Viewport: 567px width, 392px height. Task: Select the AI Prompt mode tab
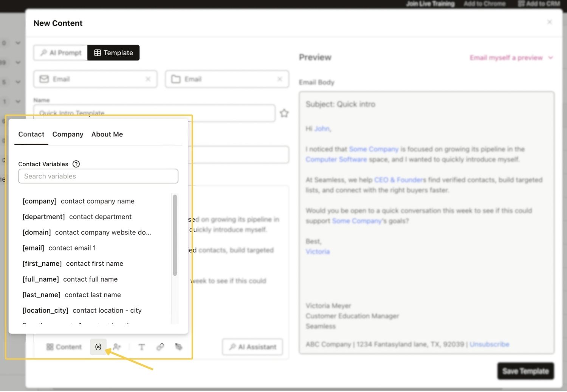(60, 53)
